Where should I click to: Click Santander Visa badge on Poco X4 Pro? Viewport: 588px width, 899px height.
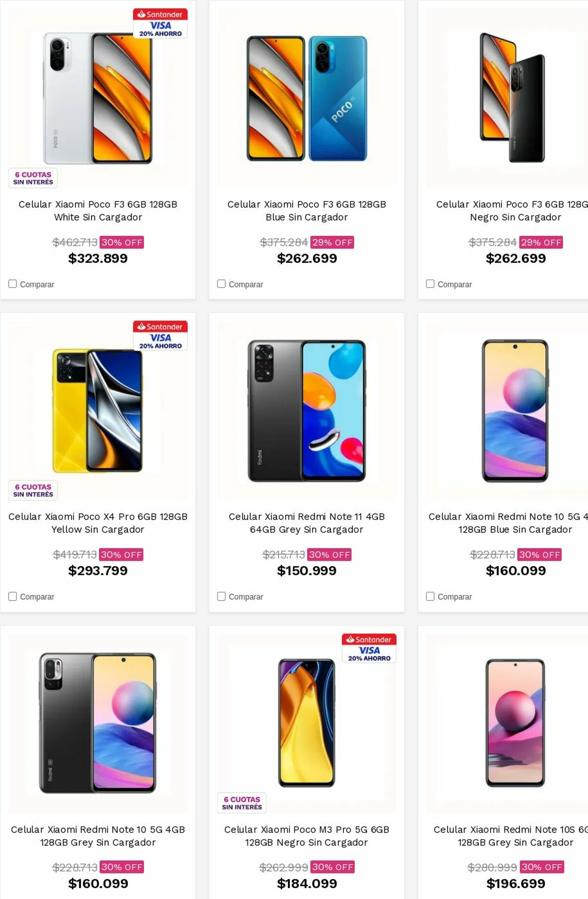tap(160, 336)
